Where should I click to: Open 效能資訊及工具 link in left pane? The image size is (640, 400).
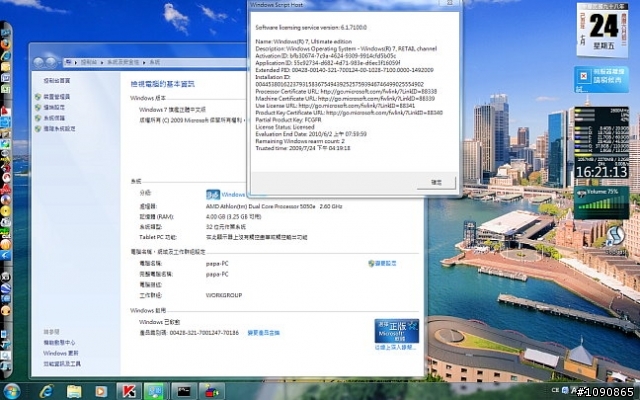click(62, 364)
